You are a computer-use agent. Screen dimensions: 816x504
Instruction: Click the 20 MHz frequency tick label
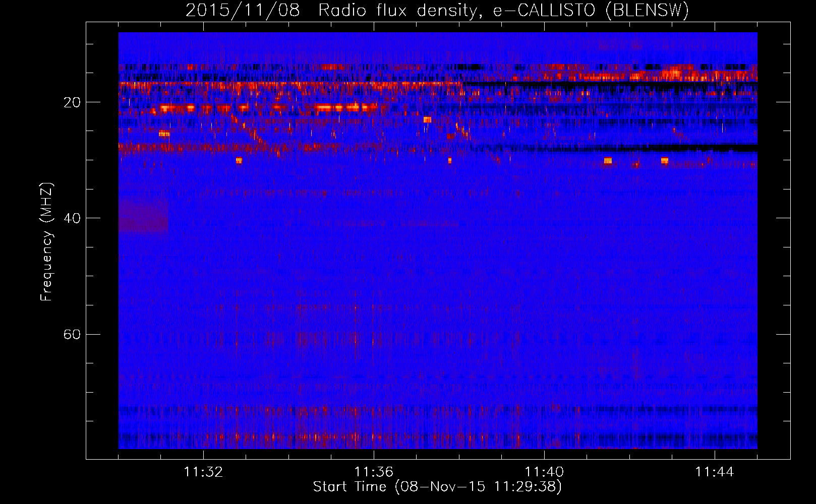click(72, 102)
